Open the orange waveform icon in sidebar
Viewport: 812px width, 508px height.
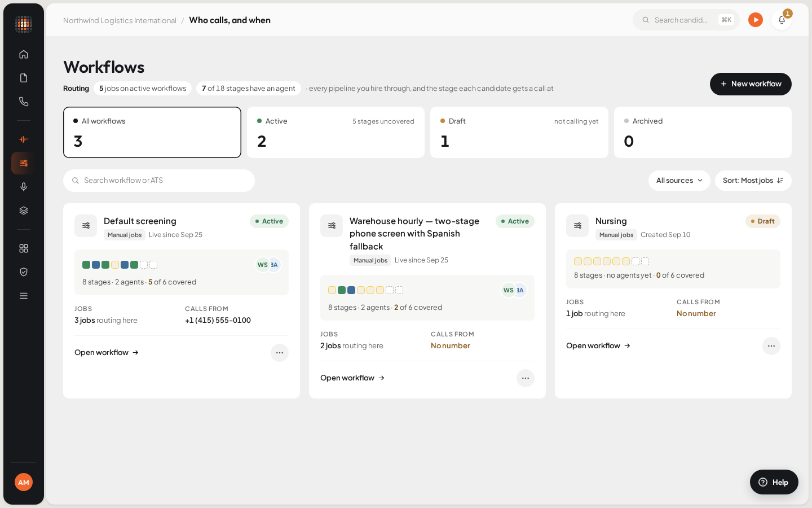tap(24, 139)
